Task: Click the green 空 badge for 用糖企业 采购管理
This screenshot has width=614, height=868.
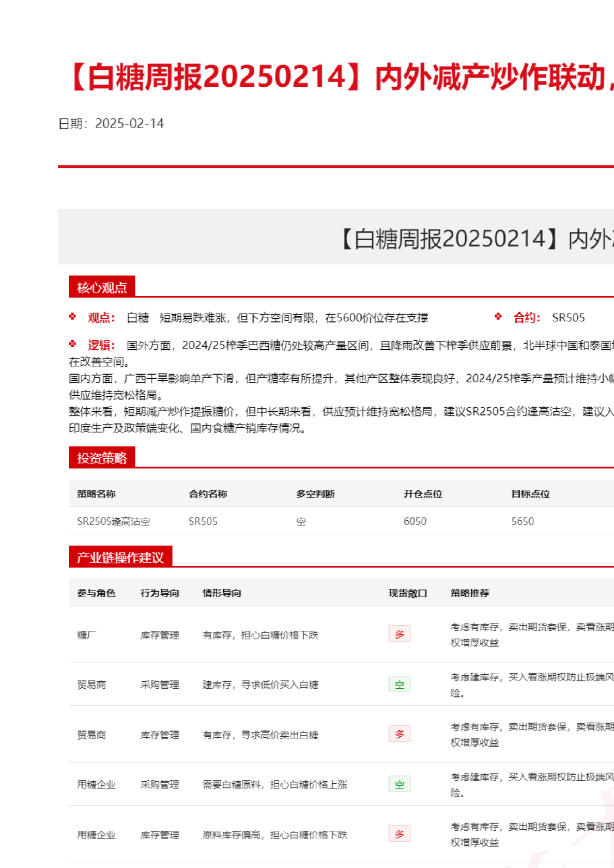Action: [x=399, y=784]
